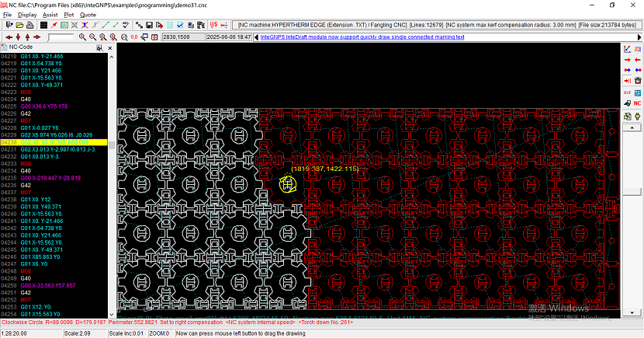Click the alarm clock icon in right toolbar

pos(637,80)
